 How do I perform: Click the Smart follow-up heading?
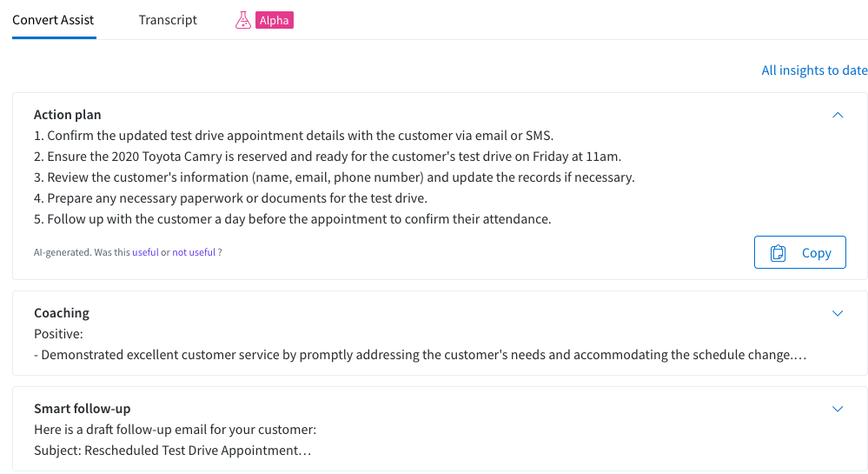(83, 409)
